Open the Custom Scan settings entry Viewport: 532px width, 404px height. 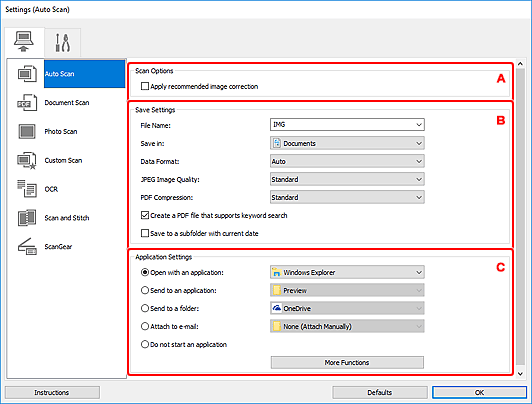pos(63,160)
